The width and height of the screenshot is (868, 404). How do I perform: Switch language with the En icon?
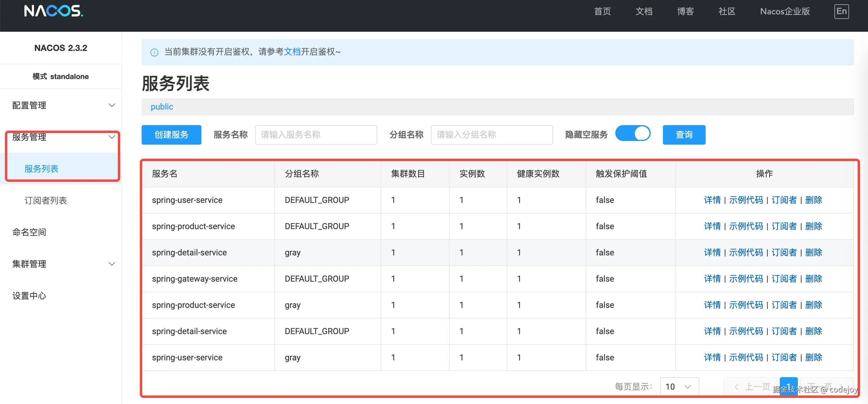(841, 12)
